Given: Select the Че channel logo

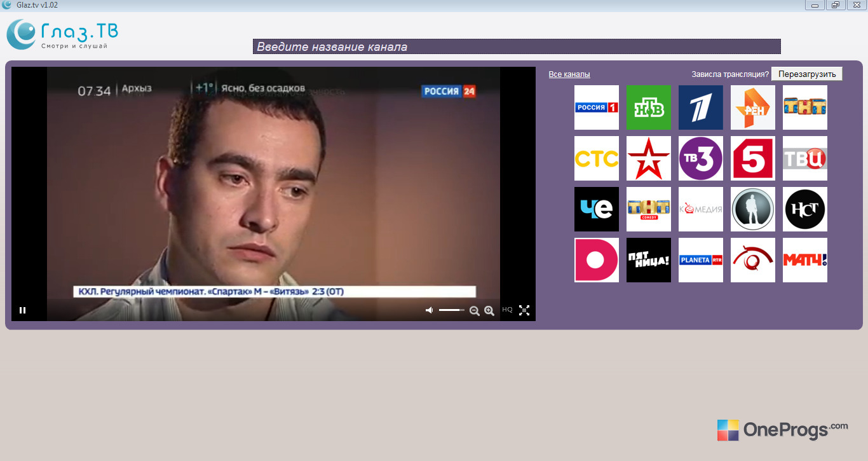Looking at the screenshot, I should 596,209.
